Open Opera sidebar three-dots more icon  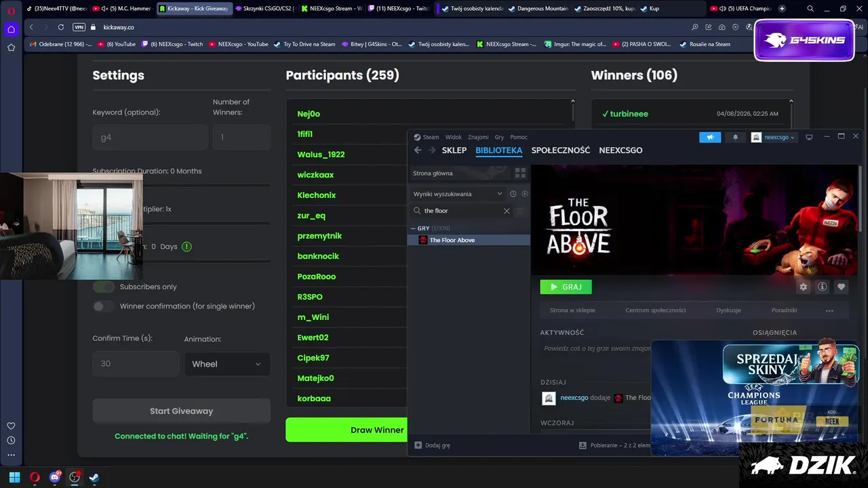point(11,455)
